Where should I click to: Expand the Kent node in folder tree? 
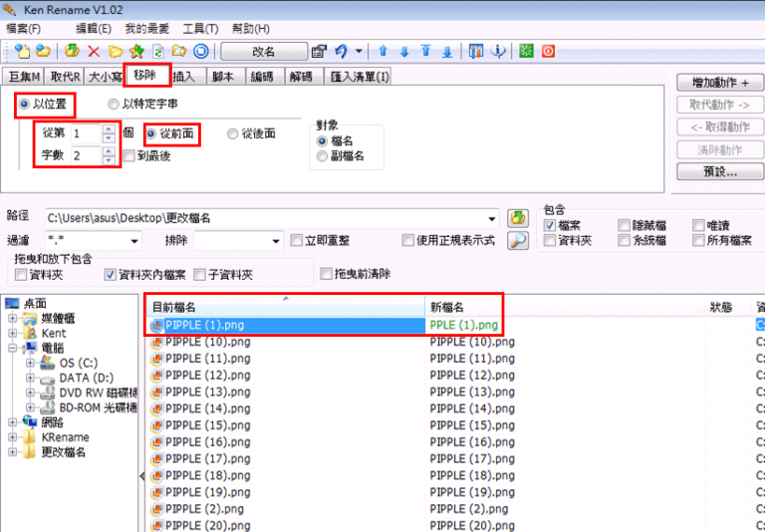(x=13, y=334)
